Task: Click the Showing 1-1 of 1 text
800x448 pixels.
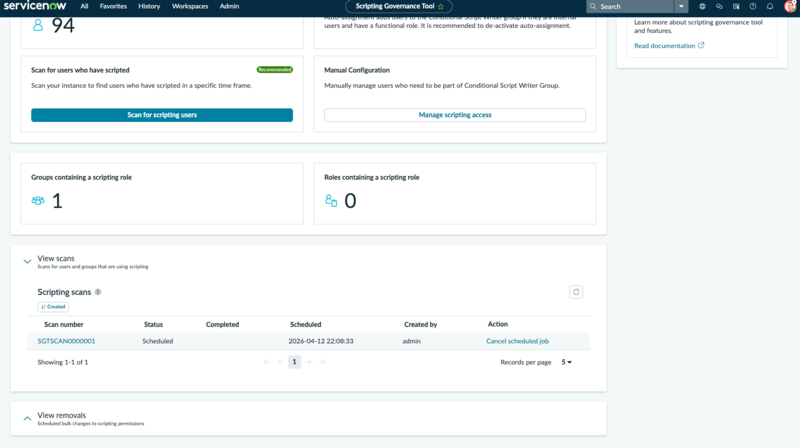Action: (x=63, y=362)
